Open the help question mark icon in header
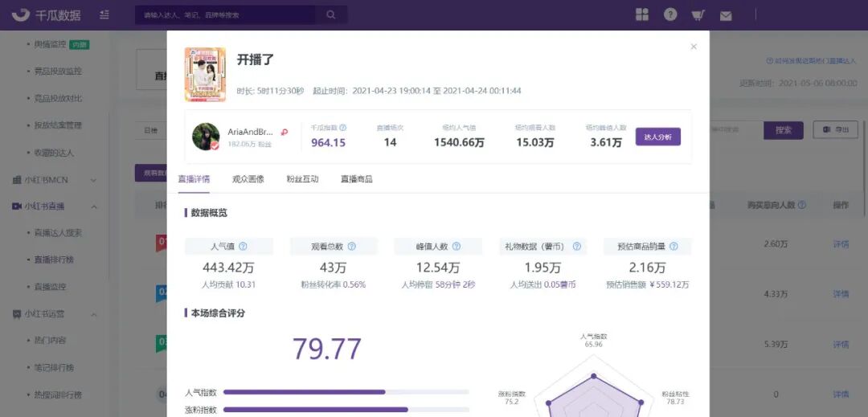This screenshot has width=868, height=417. click(670, 15)
